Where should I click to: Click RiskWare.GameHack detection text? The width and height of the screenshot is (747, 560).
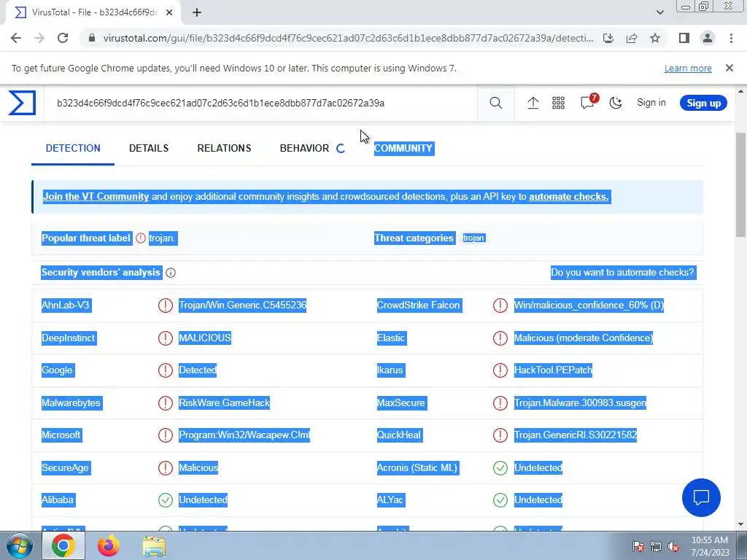tap(225, 402)
